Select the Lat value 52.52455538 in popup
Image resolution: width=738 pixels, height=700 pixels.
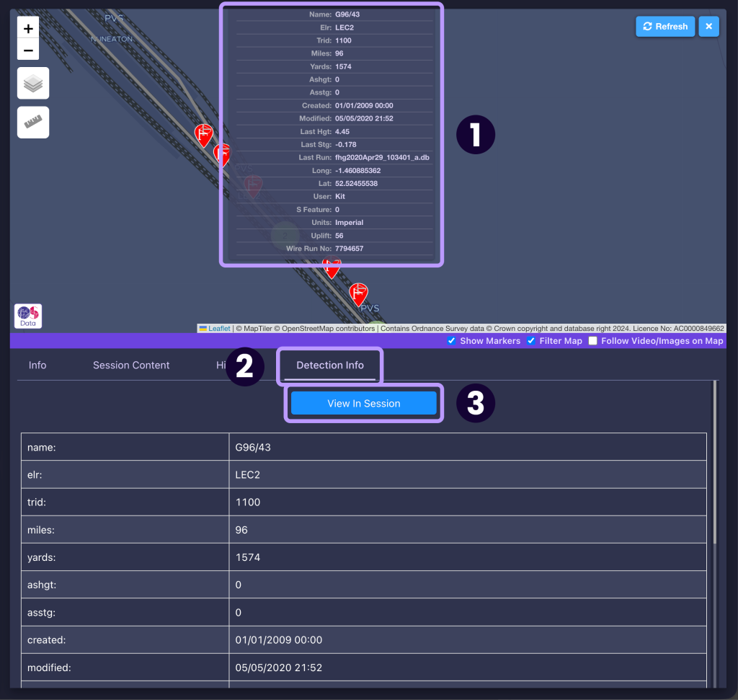(x=356, y=184)
